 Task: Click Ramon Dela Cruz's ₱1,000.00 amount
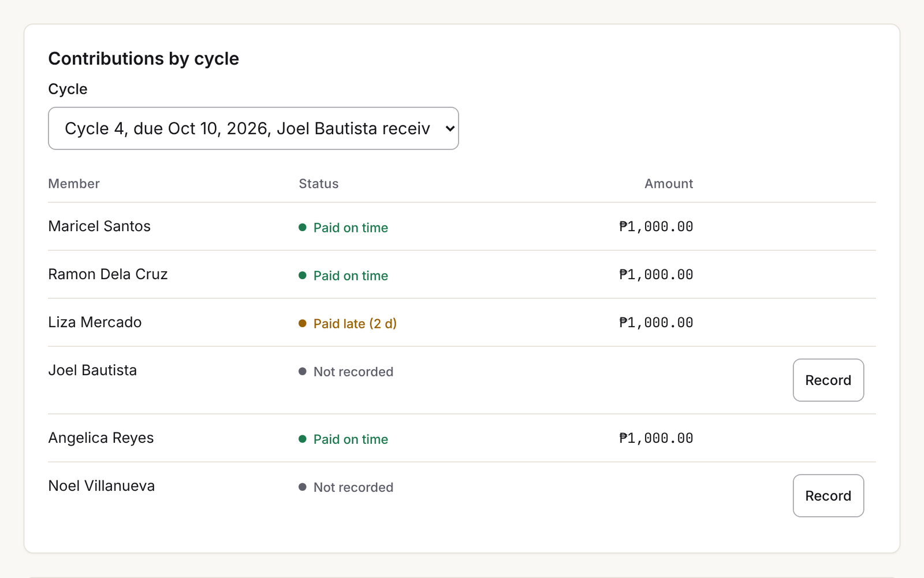656,275
